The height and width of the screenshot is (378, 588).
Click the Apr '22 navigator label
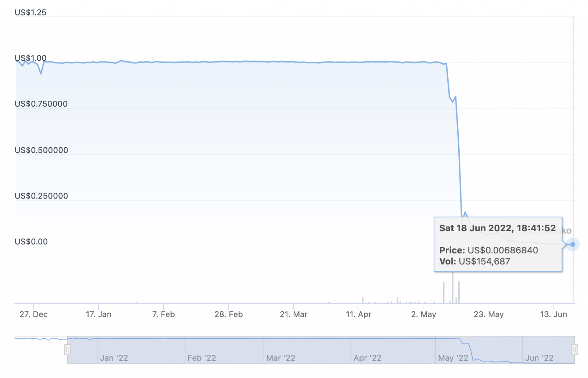(367, 358)
